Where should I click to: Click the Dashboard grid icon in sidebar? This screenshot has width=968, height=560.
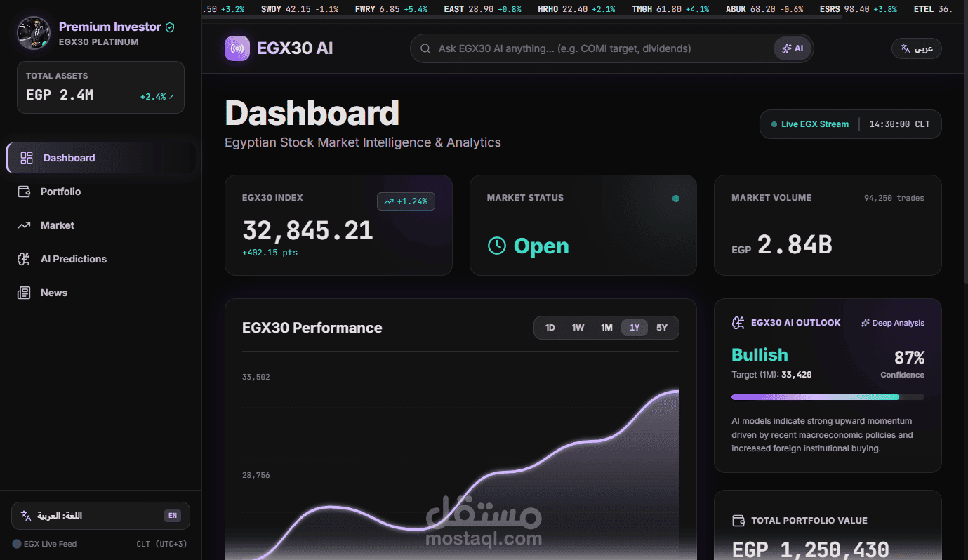pyautogui.click(x=27, y=158)
